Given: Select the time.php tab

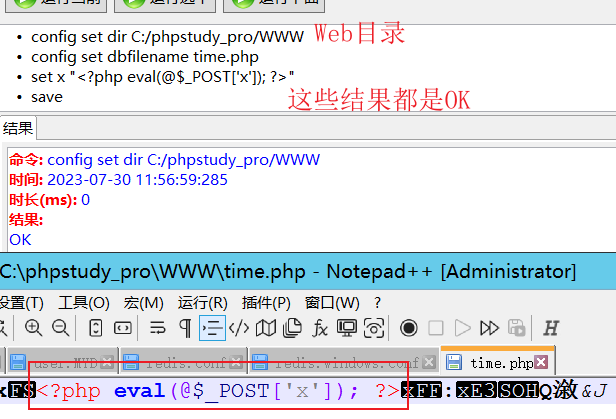Looking at the screenshot, I should tap(498, 362).
